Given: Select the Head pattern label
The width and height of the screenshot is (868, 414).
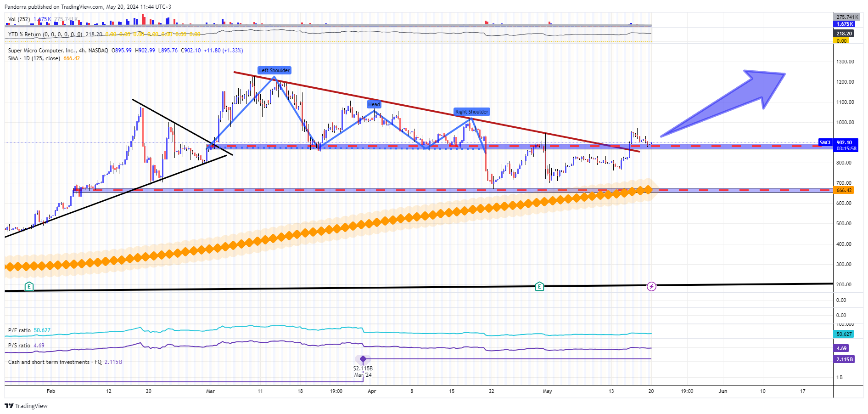Looking at the screenshot, I should 374,104.
